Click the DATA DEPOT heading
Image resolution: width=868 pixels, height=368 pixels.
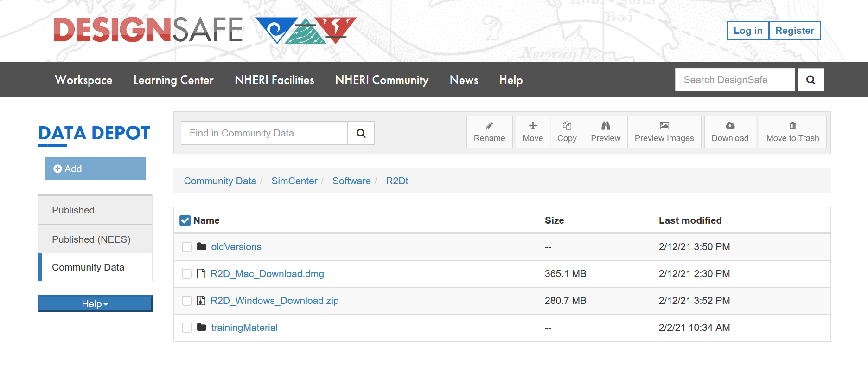pos(94,133)
